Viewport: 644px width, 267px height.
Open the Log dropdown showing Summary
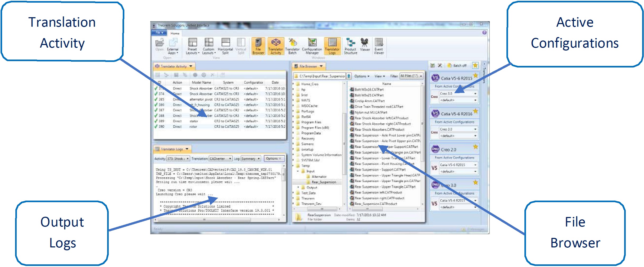pos(251,159)
